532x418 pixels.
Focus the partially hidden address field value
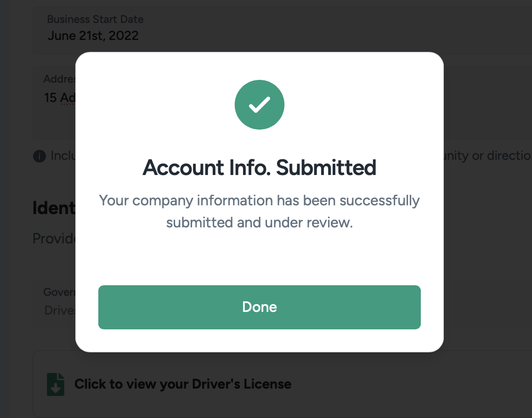click(60, 98)
